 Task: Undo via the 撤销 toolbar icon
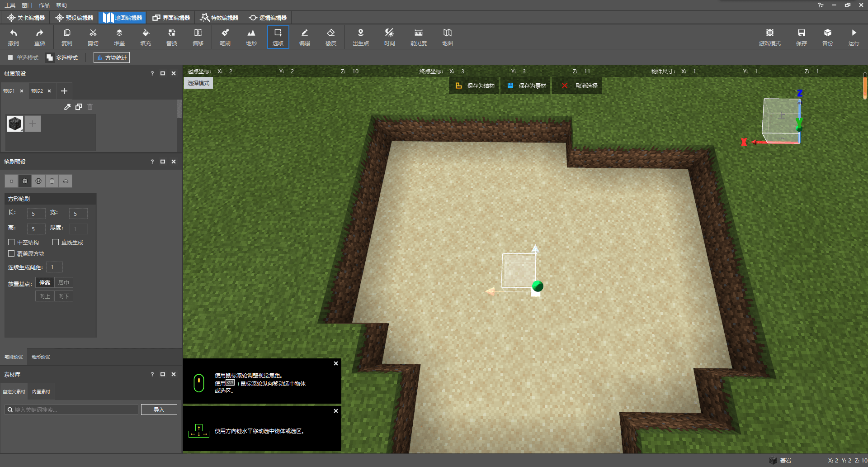tap(14, 37)
